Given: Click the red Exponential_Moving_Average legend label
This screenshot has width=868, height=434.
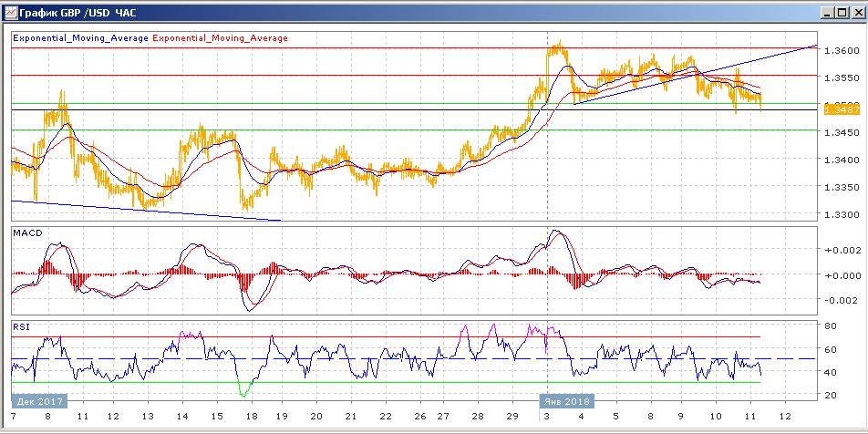Looking at the screenshot, I should point(220,38).
